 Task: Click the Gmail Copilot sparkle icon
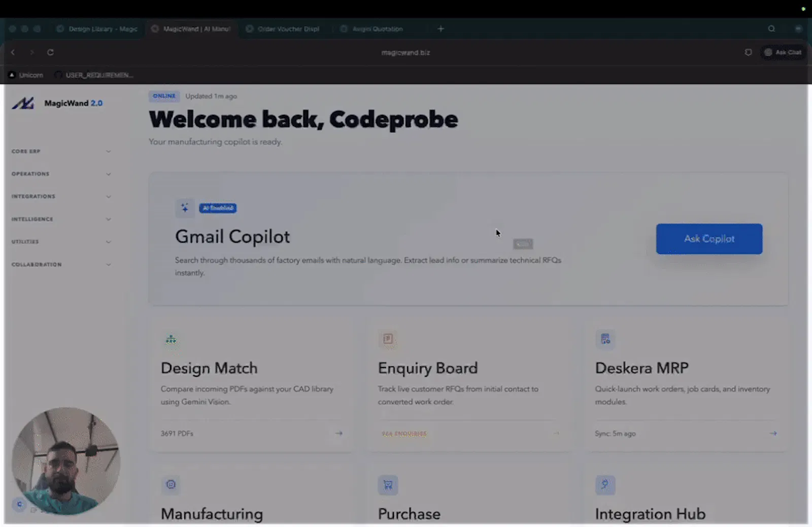tap(185, 208)
